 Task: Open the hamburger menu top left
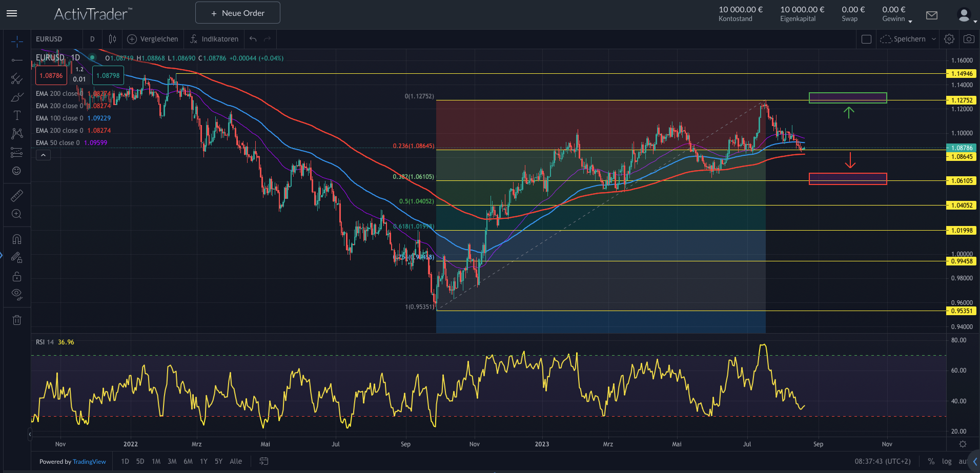pyautogui.click(x=11, y=13)
